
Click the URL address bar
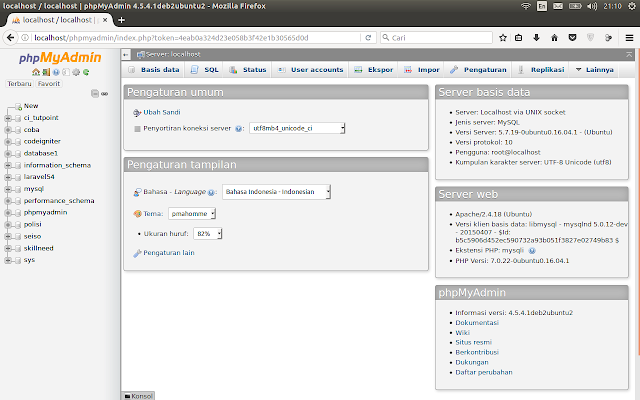pyautogui.click(x=196, y=38)
